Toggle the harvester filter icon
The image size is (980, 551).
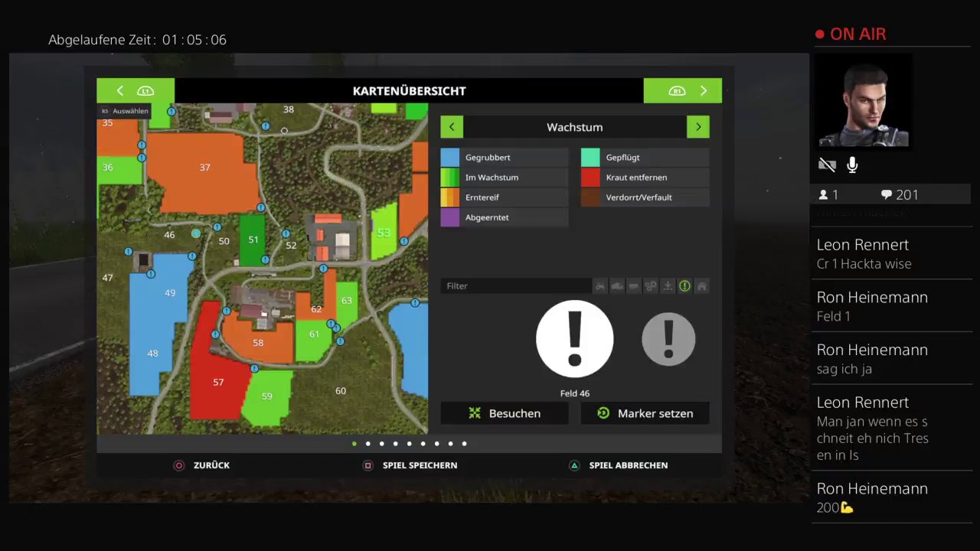tap(617, 286)
